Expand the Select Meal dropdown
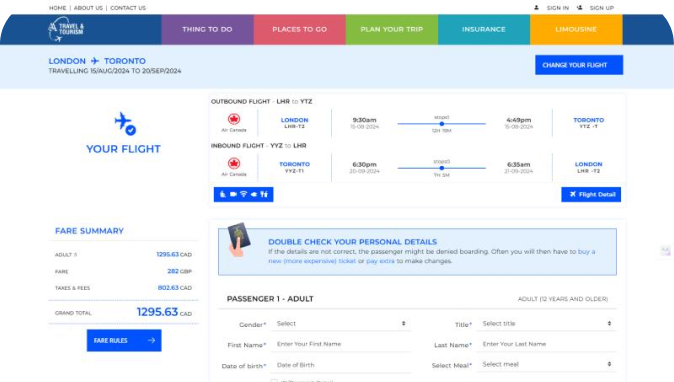The image size is (674, 382). [x=546, y=364]
